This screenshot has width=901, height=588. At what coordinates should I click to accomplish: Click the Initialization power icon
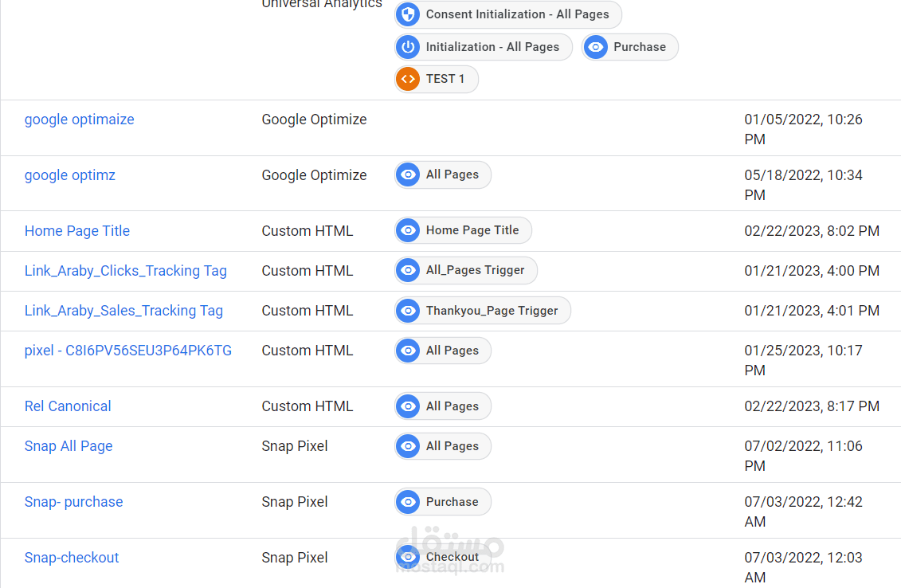[x=408, y=47]
